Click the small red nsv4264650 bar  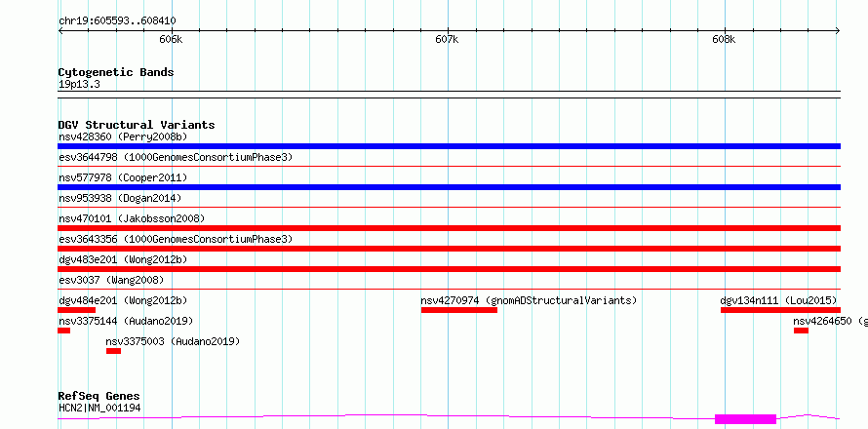[x=801, y=331]
